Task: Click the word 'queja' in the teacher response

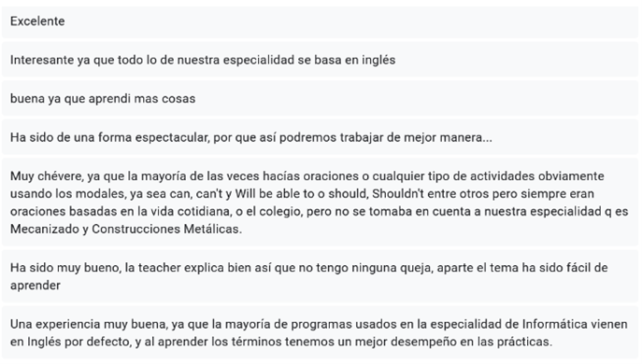Action: click(x=416, y=268)
